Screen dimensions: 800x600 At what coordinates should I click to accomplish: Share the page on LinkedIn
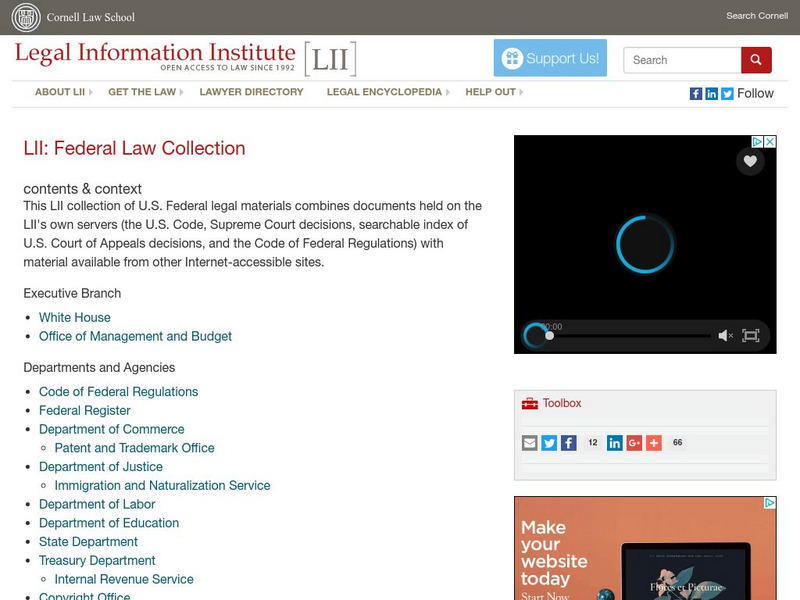point(614,442)
